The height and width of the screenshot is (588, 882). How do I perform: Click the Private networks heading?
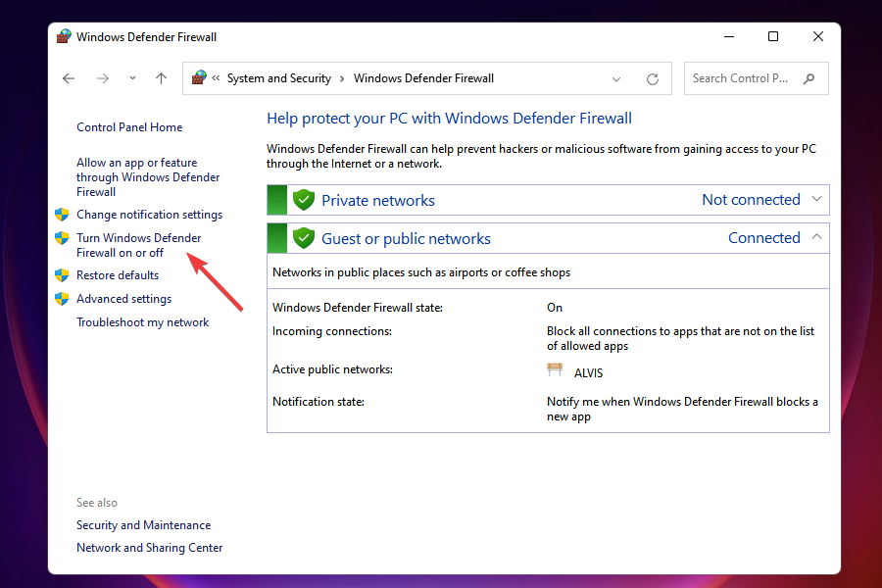coord(378,200)
